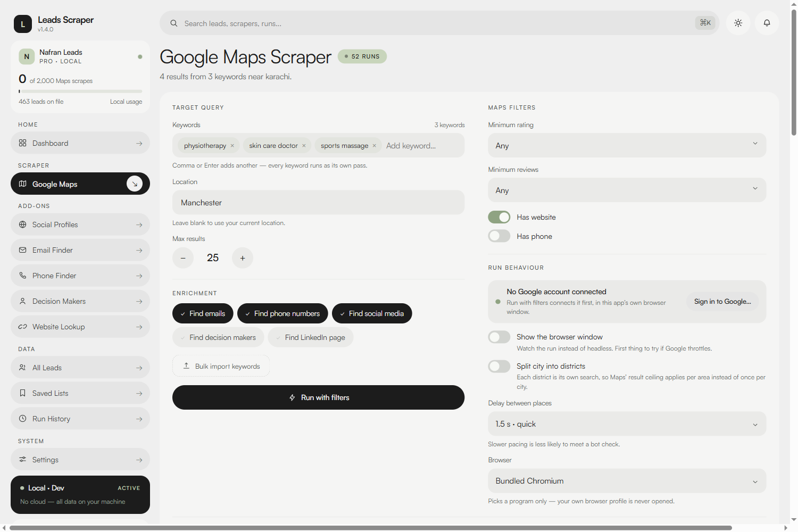Enable the Has phone toggle
The height and width of the screenshot is (532, 798).
click(499, 236)
